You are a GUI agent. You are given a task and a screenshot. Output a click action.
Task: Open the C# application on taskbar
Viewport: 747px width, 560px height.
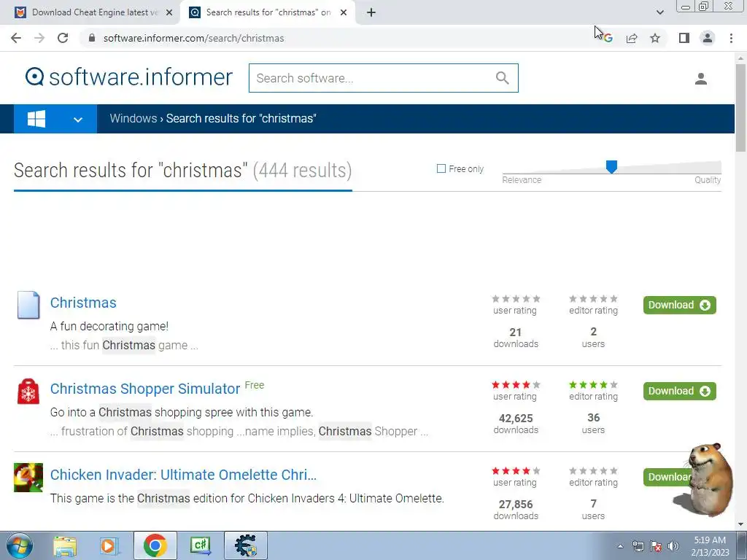coord(201,545)
